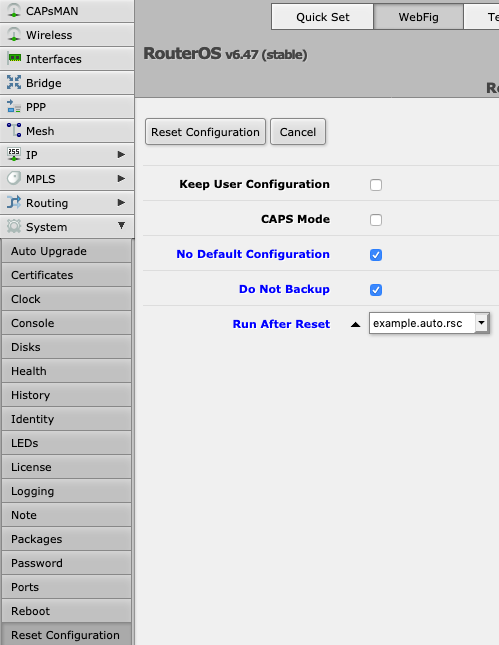Click the Wireless antenna icon
The width and height of the screenshot is (499, 645).
pos(14,35)
